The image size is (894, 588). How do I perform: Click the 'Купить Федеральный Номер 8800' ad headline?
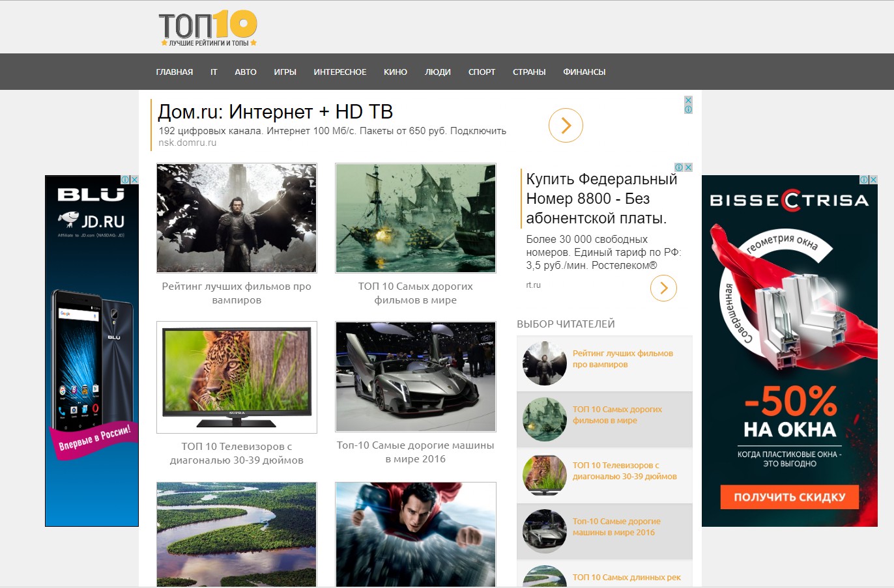coord(601,199)
